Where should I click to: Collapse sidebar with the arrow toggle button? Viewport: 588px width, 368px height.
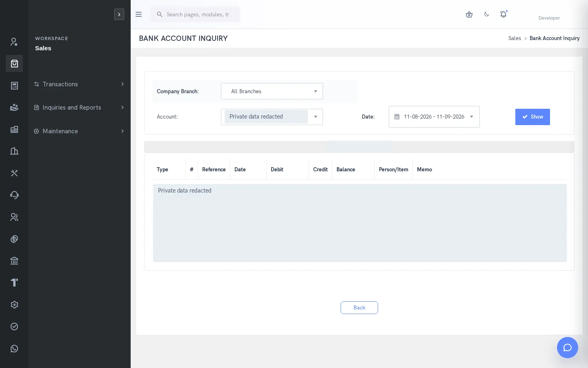[x=119, y=14]
